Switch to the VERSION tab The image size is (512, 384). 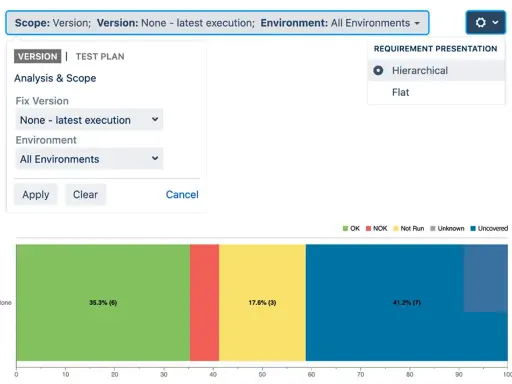point(37,56)
